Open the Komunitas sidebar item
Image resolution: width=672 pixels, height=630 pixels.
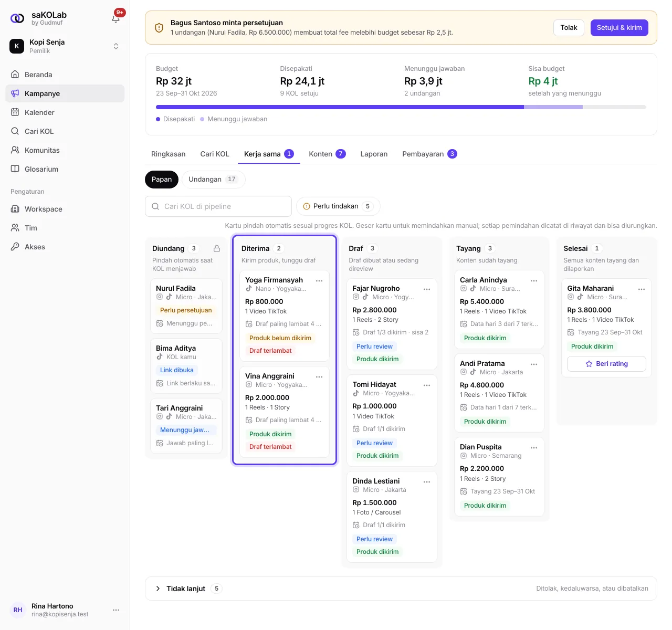(65, 150)
